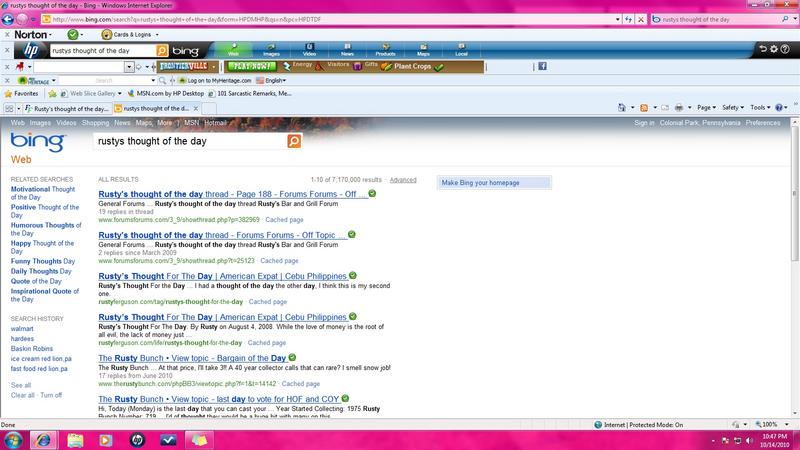Viewport: 800px width, 450px height.
Task: Click Shopping in the Bing top navigation
Action: coord(95,123)
